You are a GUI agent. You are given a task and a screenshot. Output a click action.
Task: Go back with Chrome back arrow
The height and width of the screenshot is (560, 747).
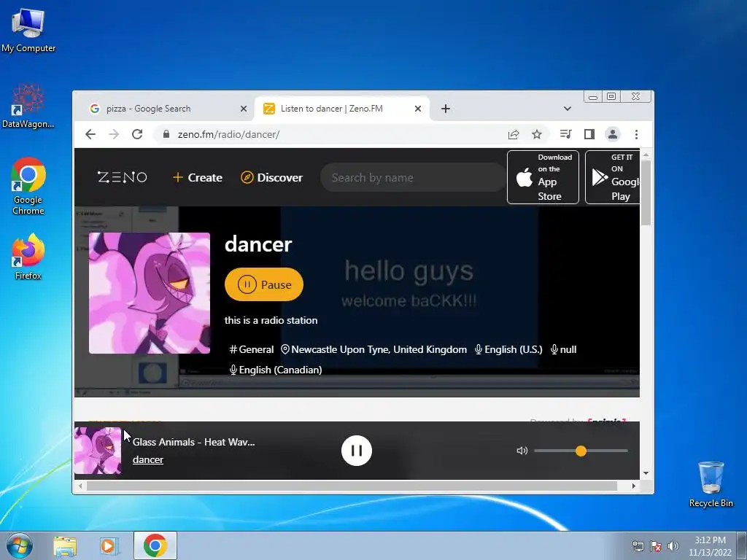pyautogui.click(x=90, y=134)
